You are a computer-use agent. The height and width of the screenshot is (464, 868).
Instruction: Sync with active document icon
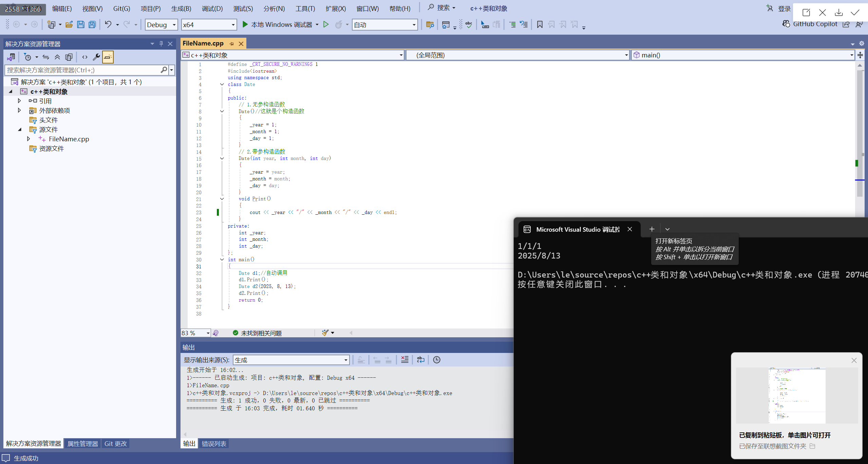(46, 57)
